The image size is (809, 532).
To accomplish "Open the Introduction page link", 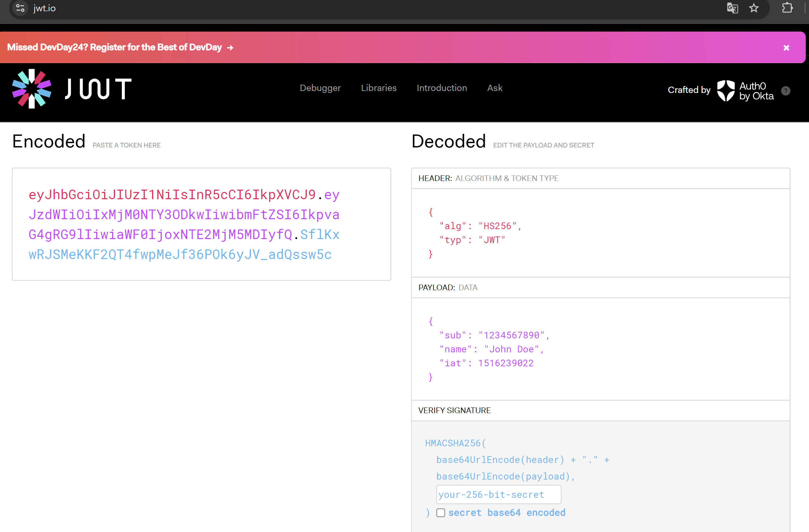I will pos(442,88).
